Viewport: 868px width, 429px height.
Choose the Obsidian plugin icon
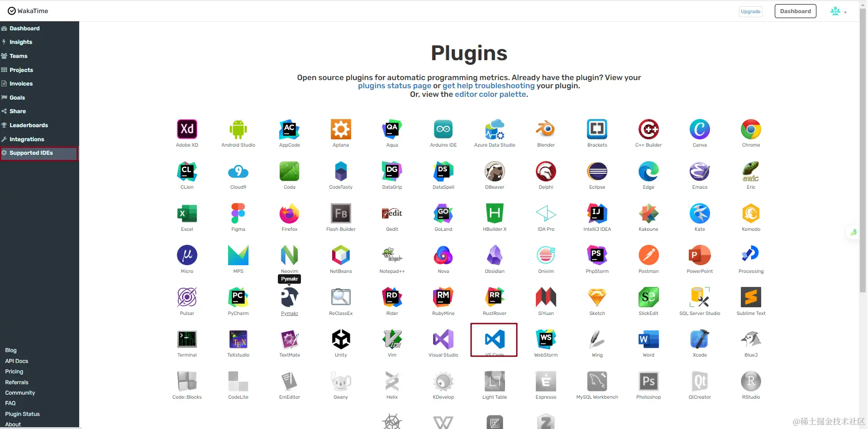(495, 256)
